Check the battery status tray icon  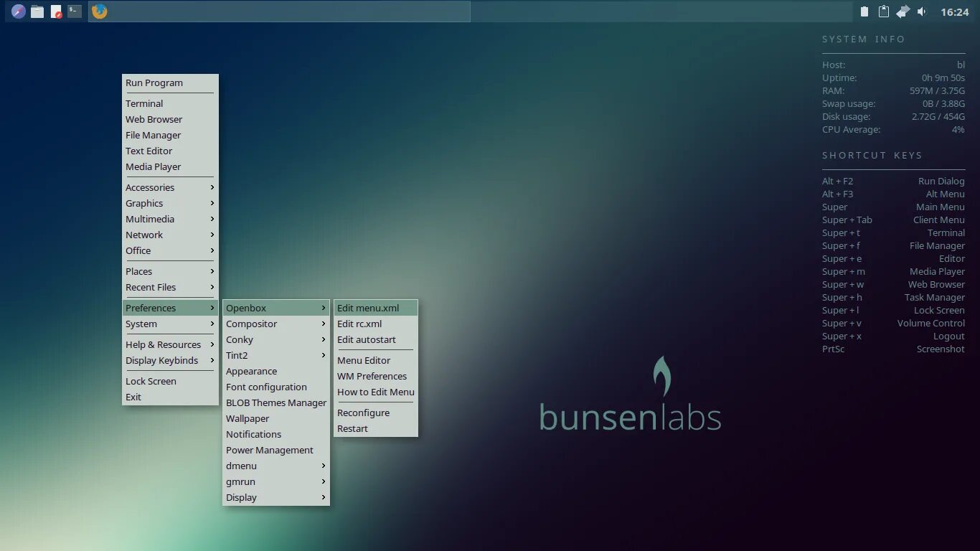coord(864,11)
